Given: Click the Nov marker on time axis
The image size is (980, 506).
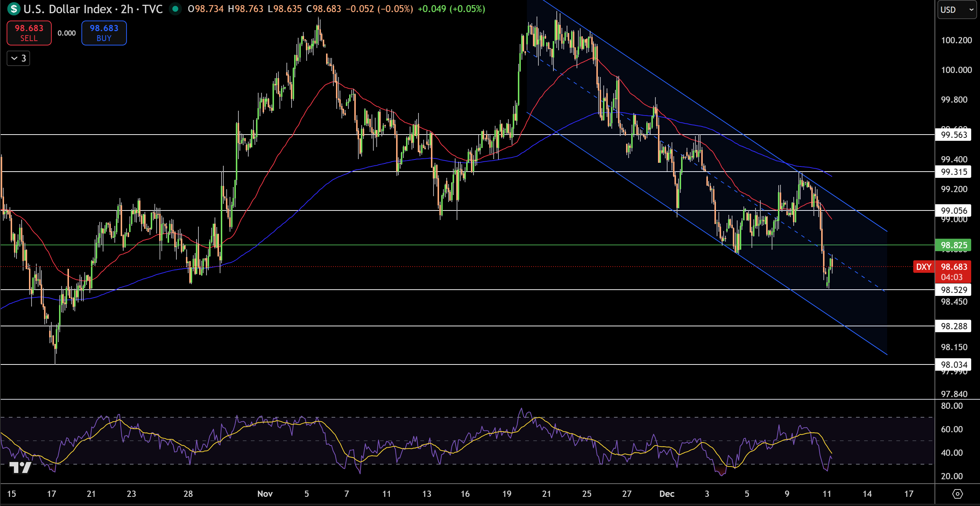Looking at the screenshot, I should pos(265,494).
